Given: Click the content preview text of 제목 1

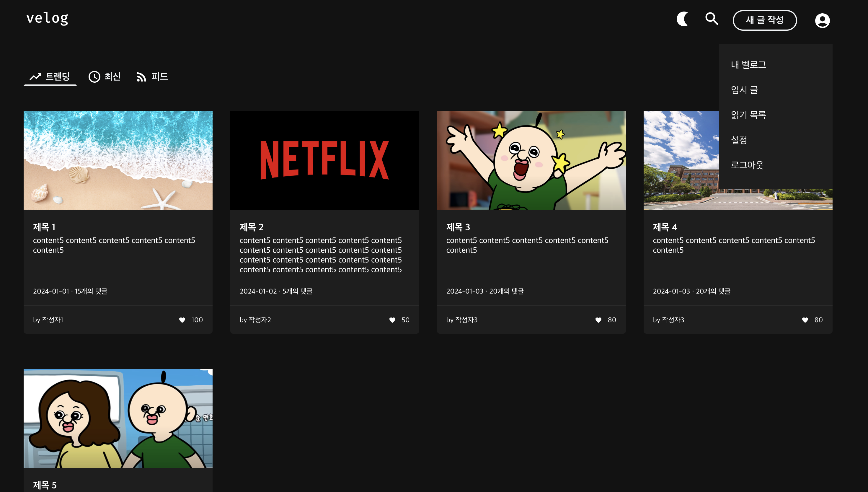Looking at the screenshot, I should [x=114, y=245].
